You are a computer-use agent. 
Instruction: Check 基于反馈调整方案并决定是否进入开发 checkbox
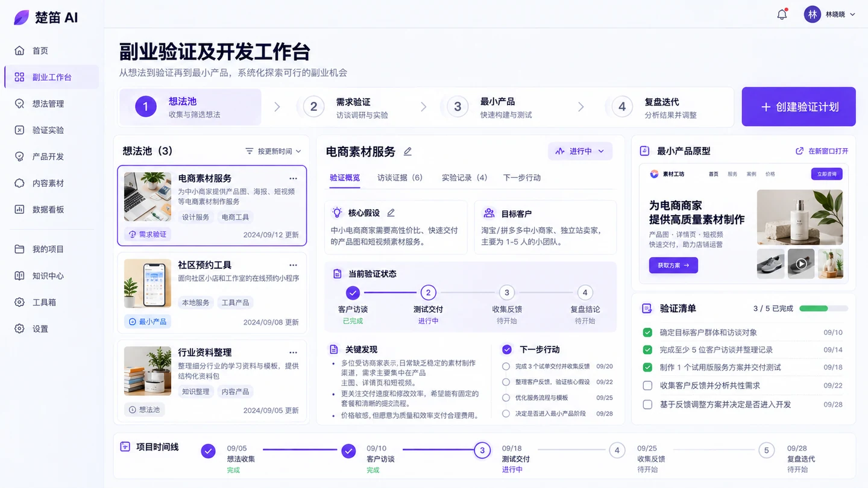click(647, 405)
